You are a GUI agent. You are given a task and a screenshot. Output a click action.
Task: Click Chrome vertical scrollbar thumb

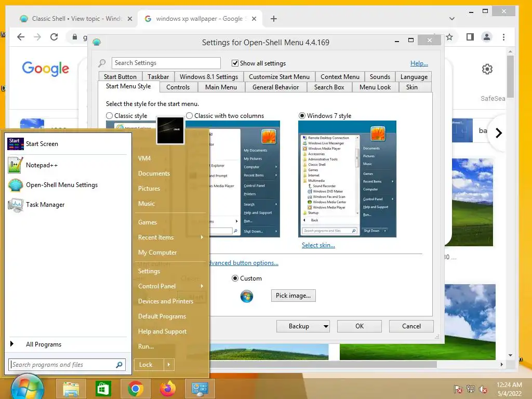(510, 76)
